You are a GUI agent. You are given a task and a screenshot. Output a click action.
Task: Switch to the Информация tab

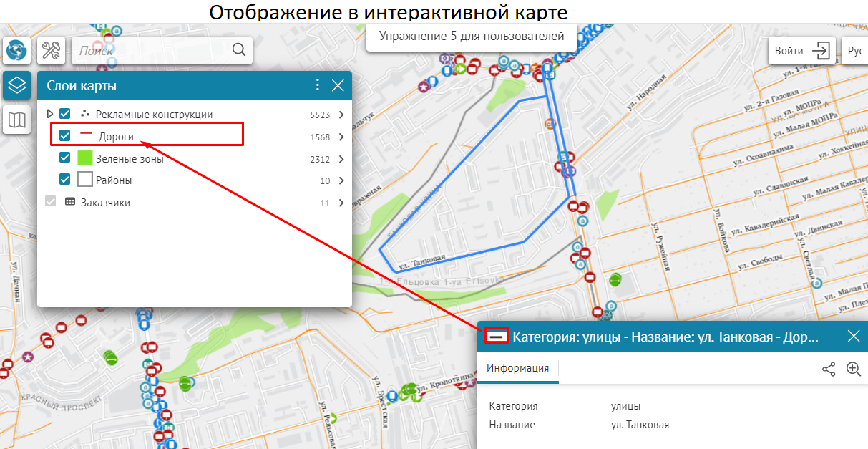[x=518, y=368]
